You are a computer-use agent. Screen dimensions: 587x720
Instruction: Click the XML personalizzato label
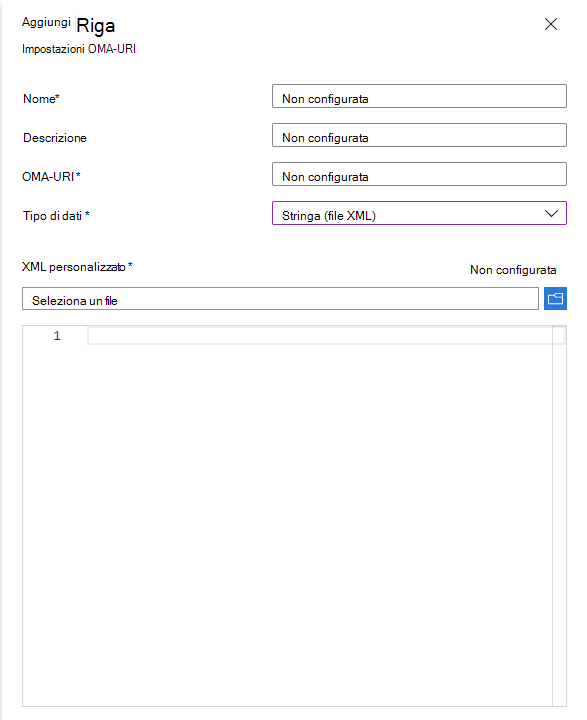coord(77,267)
